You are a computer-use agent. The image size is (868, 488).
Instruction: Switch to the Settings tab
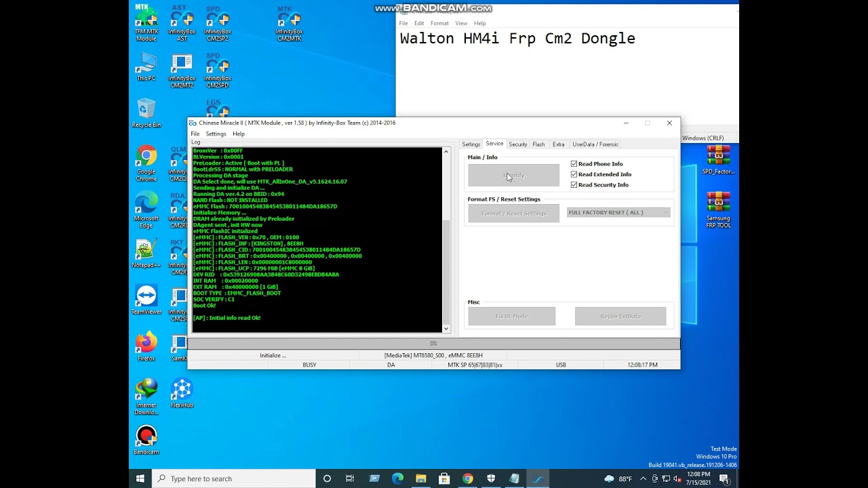pos(471,144)
